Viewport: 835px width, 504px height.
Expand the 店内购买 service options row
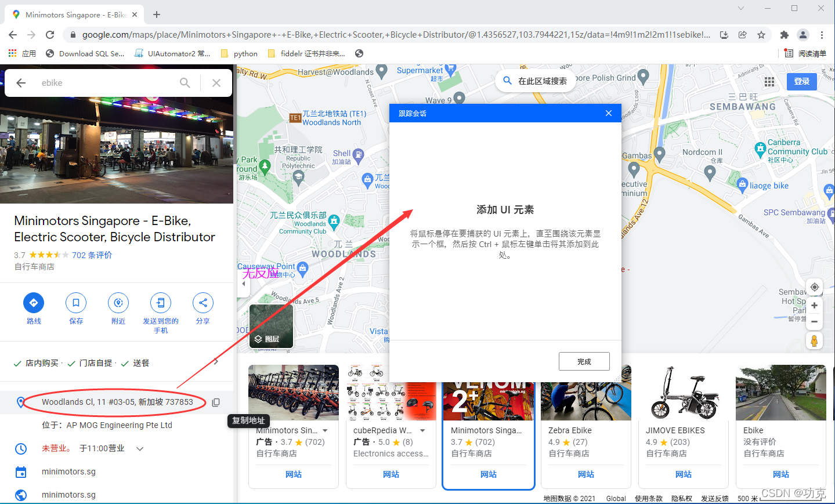coord(117,363)
